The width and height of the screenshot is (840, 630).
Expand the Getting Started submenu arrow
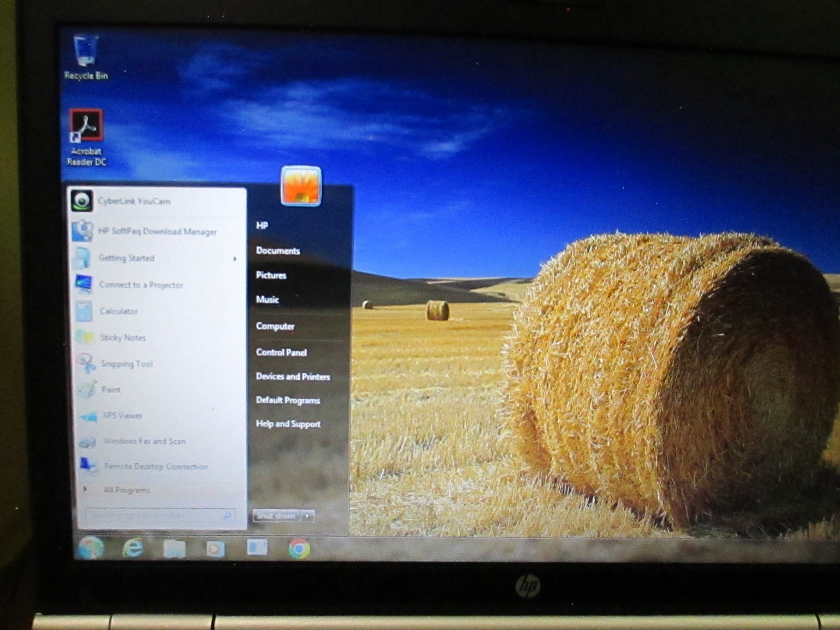[235, 259]
